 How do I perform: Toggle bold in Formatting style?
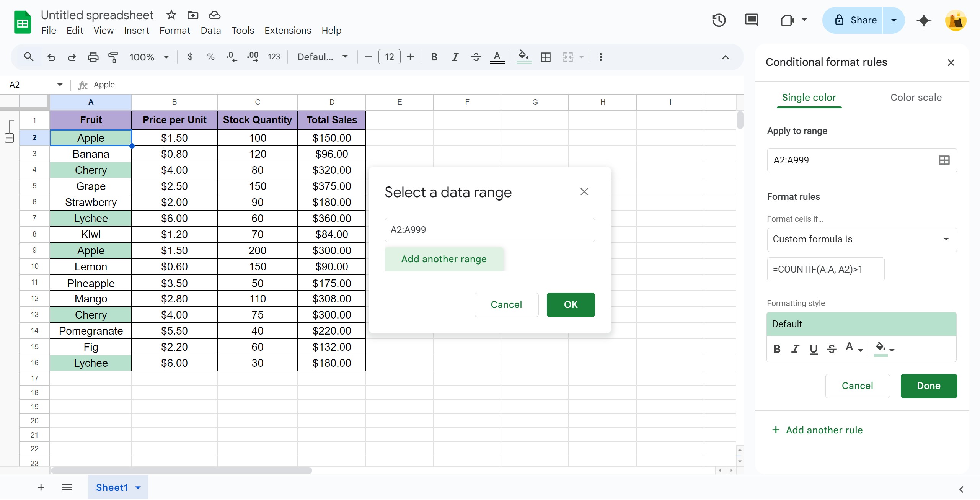coord(777,349)
